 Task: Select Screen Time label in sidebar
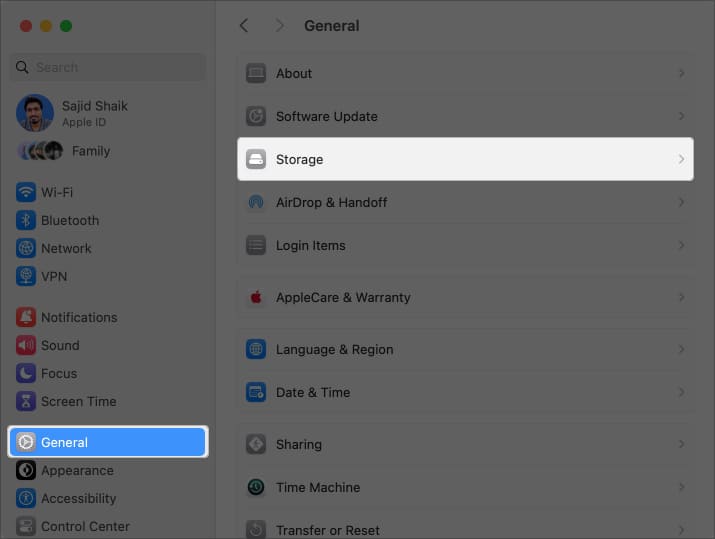(79, 401)
